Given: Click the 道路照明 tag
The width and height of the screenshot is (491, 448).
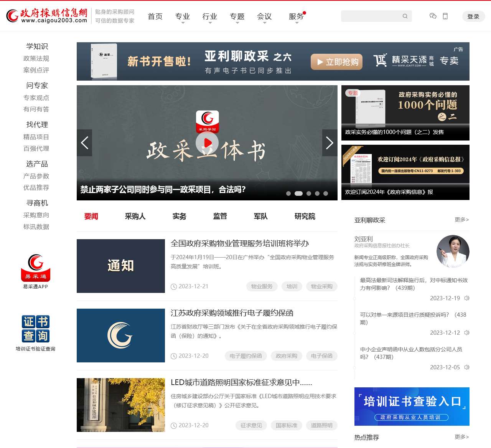Looking at the screenshot, I should pos(322,425).
